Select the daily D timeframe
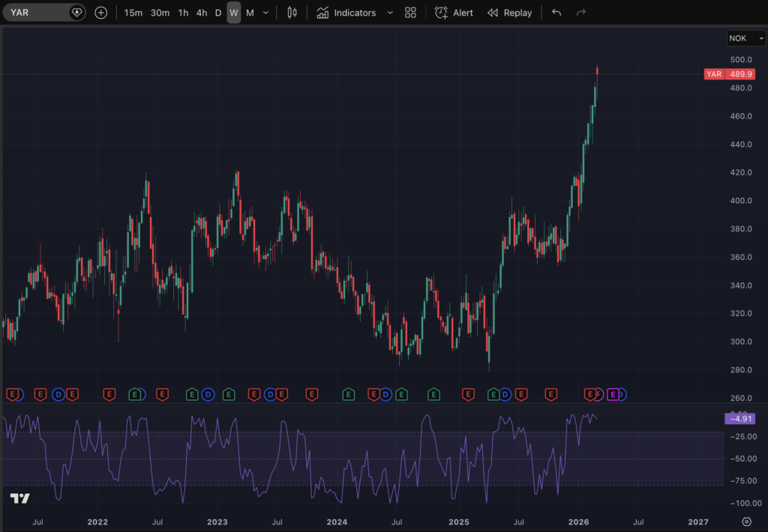Screen dimensions: 768x532 click(218, 13)
